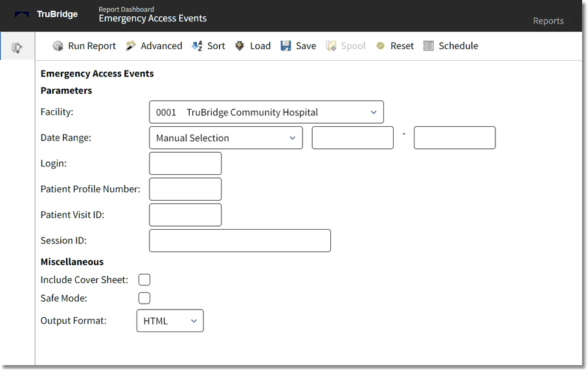The width and height of the screenshot is (588, 371).
Task: Click the Save toolbar label
Action: [x=306, y=46]
